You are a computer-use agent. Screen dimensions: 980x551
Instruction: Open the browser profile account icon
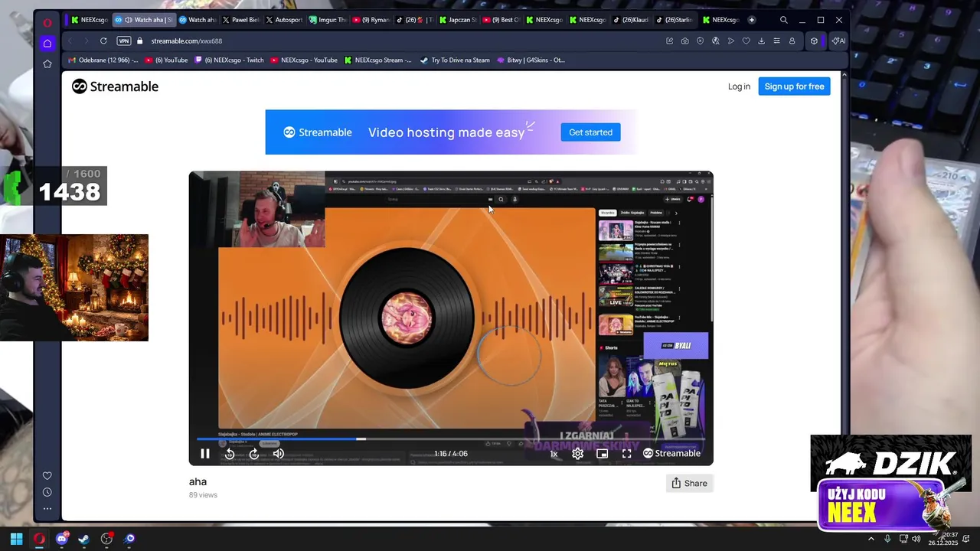792,41
